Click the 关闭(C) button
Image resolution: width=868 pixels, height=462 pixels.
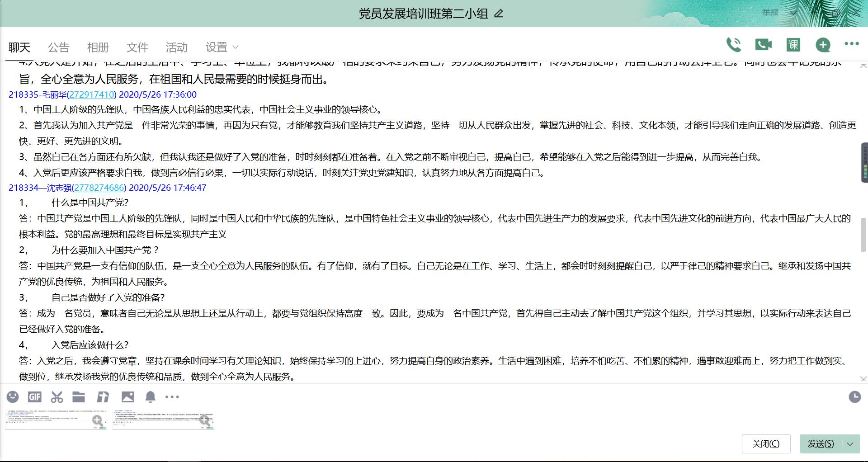[x=766, y=444]
